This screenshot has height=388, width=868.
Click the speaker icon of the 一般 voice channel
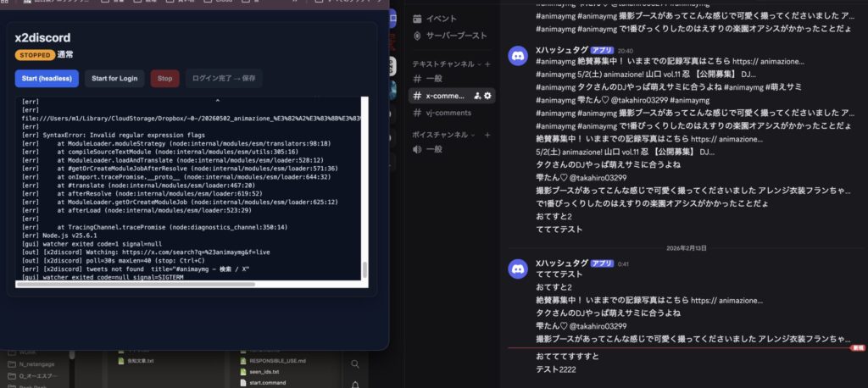click(x=417, y=149)
